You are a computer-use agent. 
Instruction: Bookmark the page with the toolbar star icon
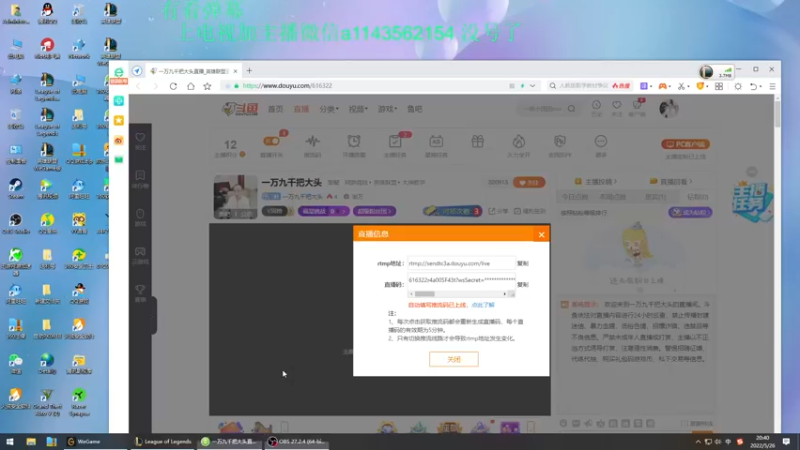(x=207, y=86)
